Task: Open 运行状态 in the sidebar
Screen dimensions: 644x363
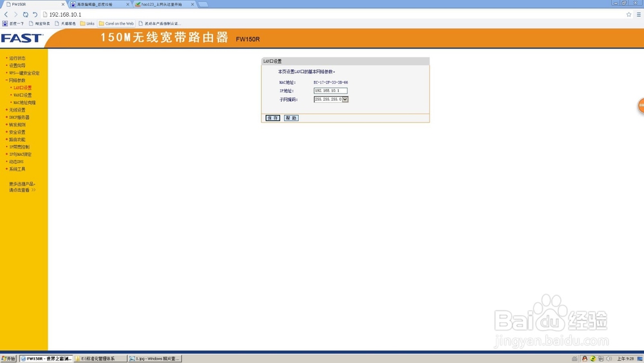Action: (17, 58)
